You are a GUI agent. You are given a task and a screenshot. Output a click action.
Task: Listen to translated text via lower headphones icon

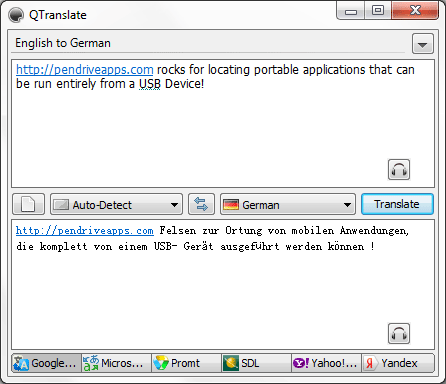[x=399, y=333]
